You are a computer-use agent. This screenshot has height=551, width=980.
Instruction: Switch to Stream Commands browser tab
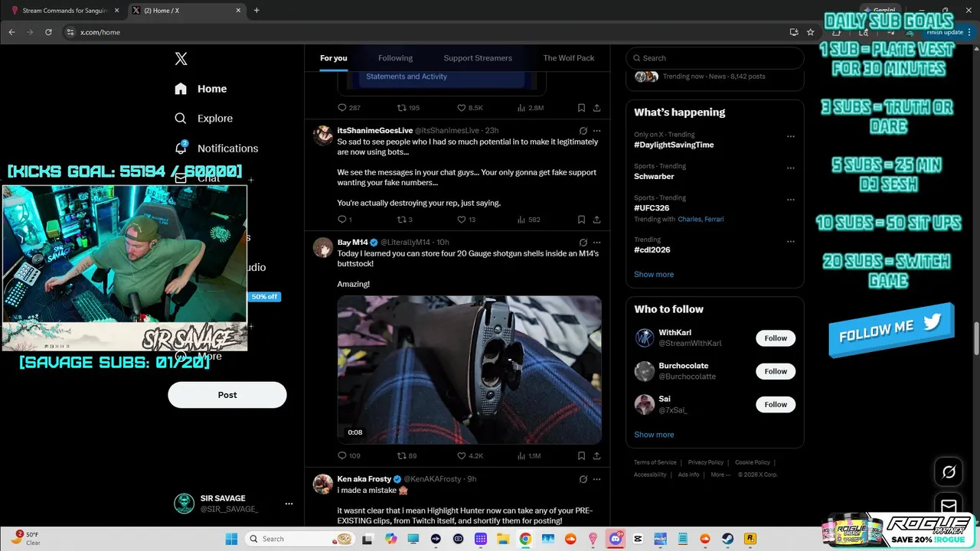coord(65,11)
